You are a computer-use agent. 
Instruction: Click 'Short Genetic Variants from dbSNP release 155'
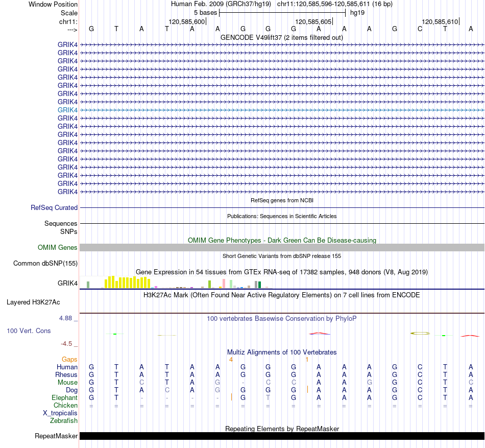[x=282, y=256]
